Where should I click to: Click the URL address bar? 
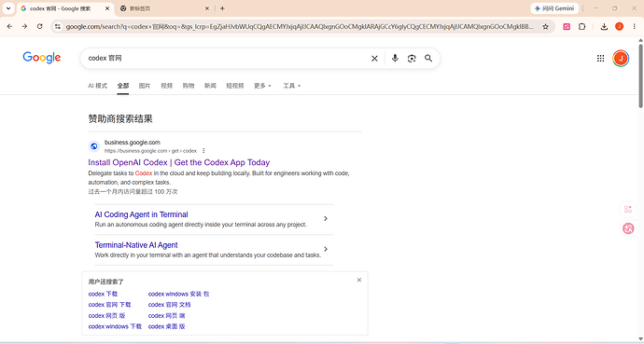click(x=300, y=26)
